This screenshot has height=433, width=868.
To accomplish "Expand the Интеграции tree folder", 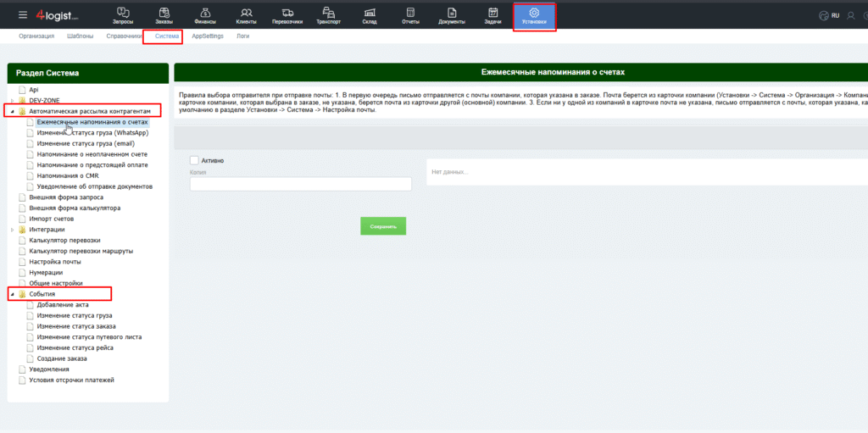I will coord(12,230).
